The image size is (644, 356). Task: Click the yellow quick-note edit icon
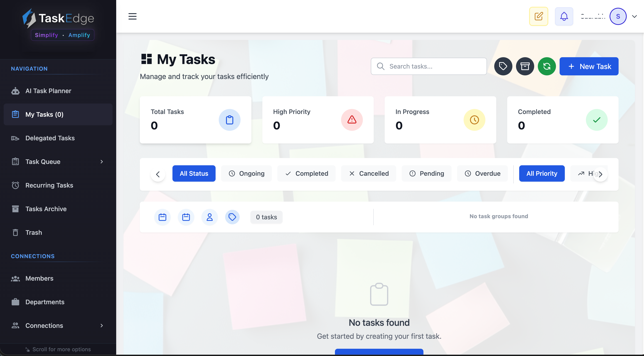[x=538, y=17]
